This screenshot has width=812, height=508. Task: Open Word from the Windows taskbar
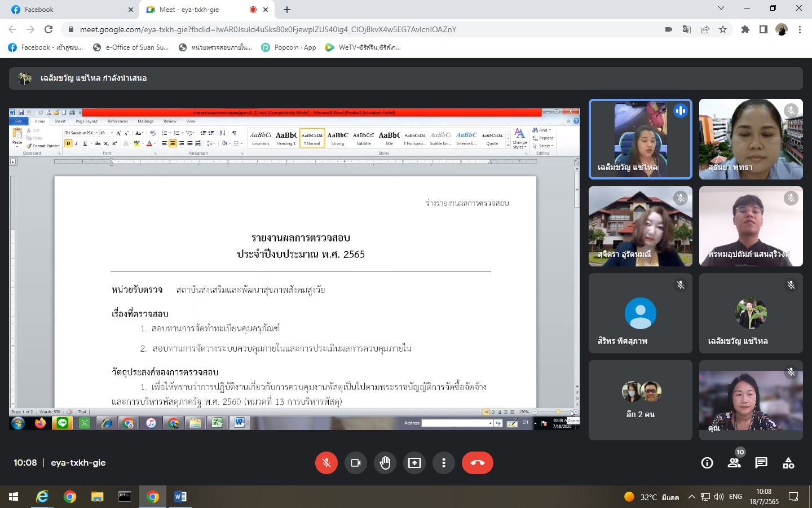coord(180,497)
